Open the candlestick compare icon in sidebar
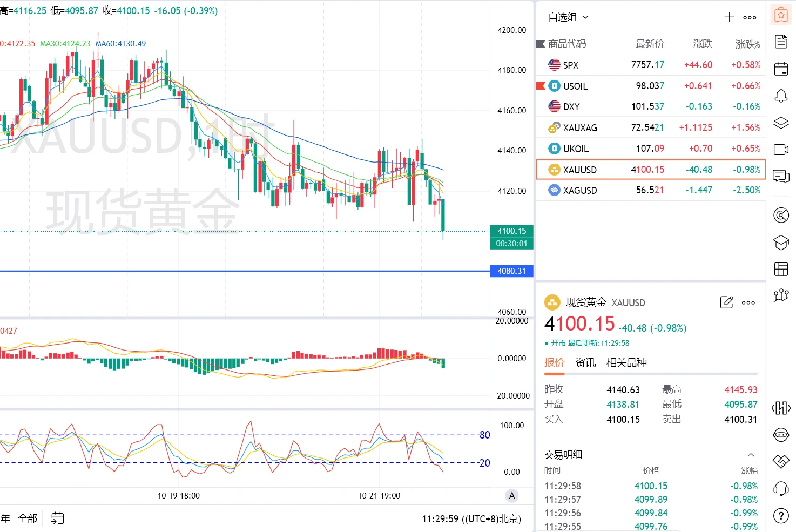 tap(781, 408)
